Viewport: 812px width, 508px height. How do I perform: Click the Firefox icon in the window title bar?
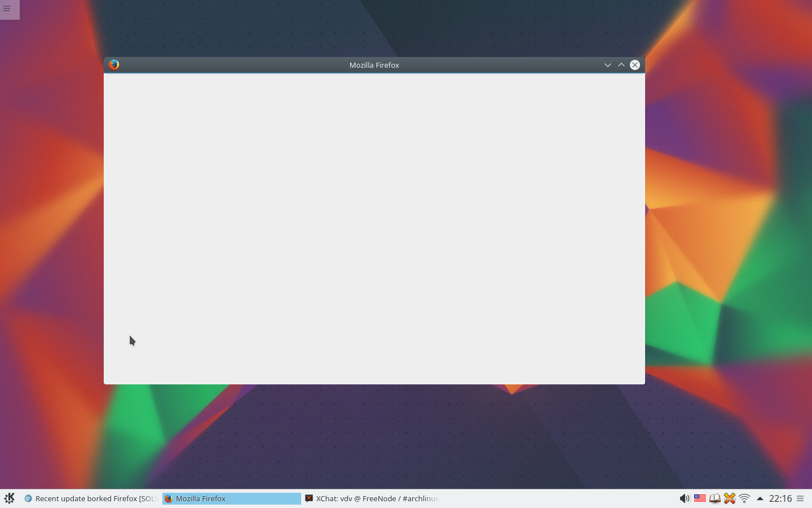pos(114,64)
